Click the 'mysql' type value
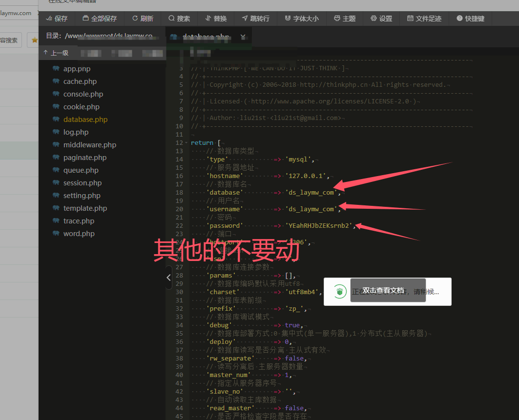The height and width of the screenshot is (420, 519). pyautogui.click(x=298, y=160)
